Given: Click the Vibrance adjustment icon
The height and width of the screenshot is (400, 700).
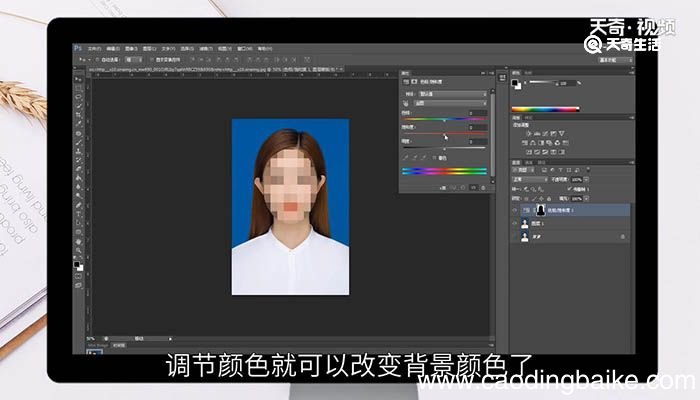Looking at the screenshot, I should coord(562,133).
